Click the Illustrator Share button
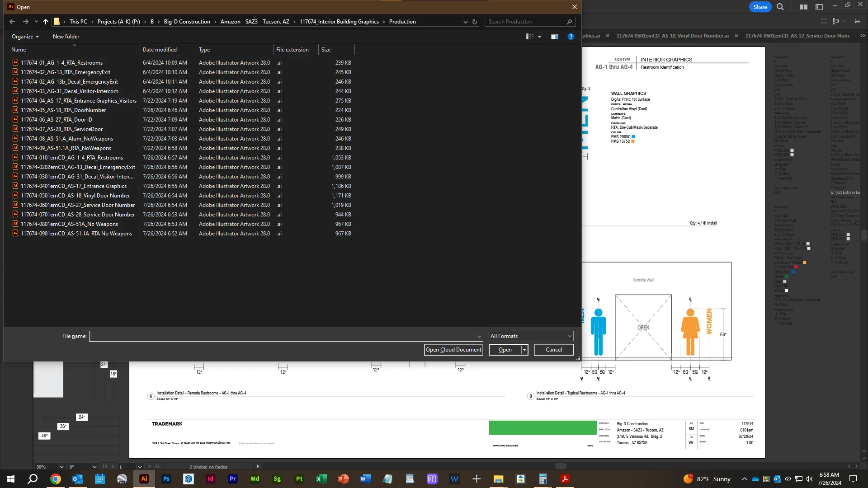The width and height of the screenshot is (868, 488). click(760, 7)
